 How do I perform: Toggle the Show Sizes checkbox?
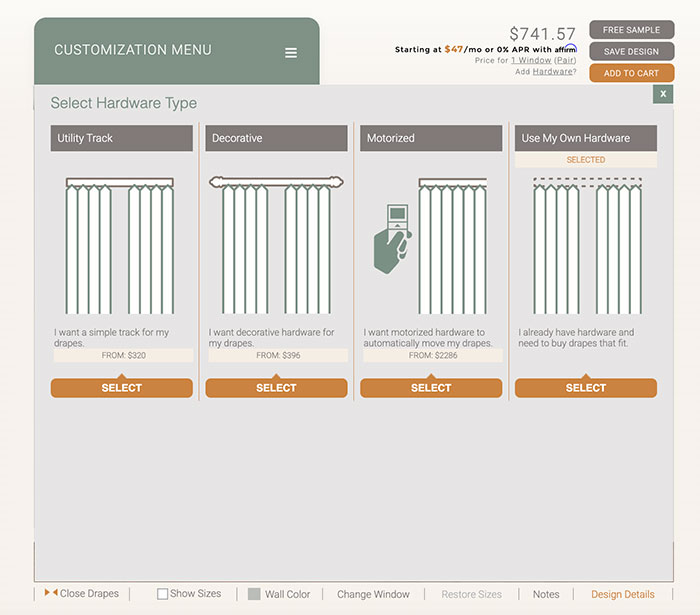coord(163,594)
